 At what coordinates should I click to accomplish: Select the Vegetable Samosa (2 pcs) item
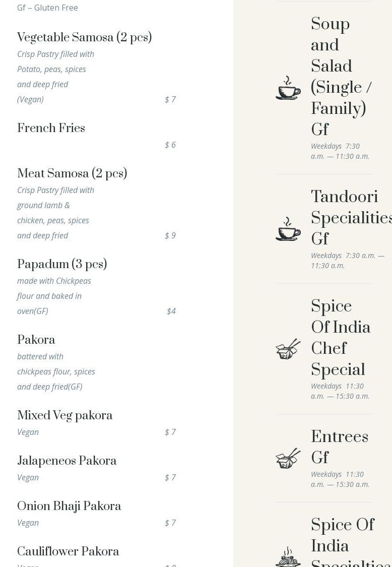[x=84, y=37]
